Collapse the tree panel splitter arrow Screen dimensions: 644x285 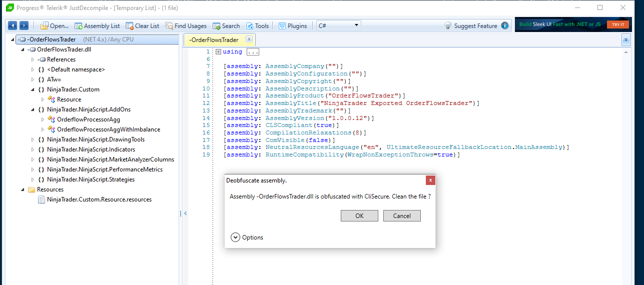tap(185, 213)
